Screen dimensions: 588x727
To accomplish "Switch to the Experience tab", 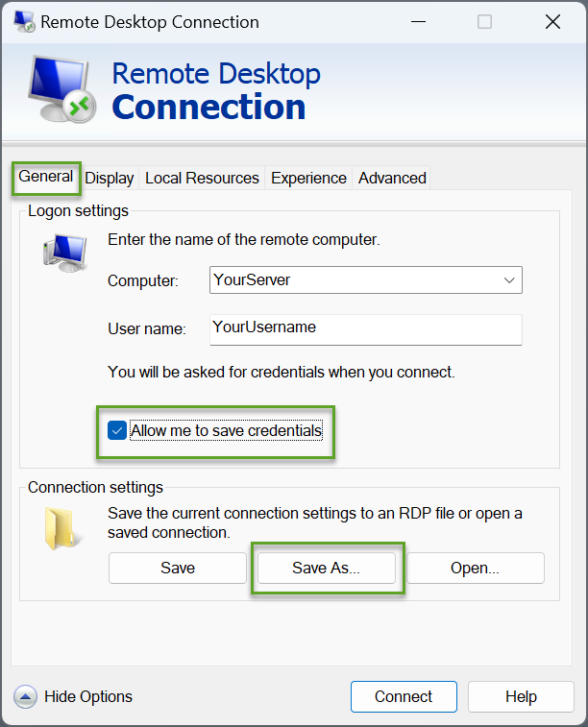I will pos(308,178).
